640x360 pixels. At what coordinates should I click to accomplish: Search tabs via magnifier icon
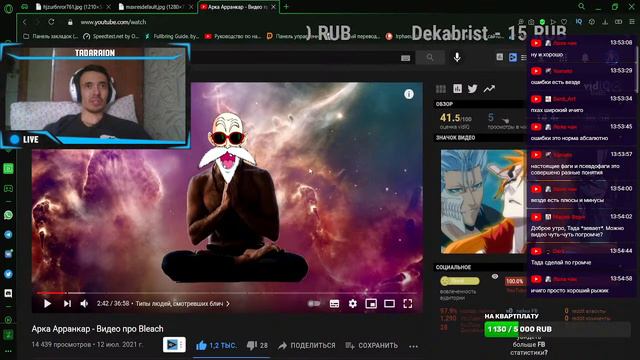pyautogui.click(x=581, y=7)
